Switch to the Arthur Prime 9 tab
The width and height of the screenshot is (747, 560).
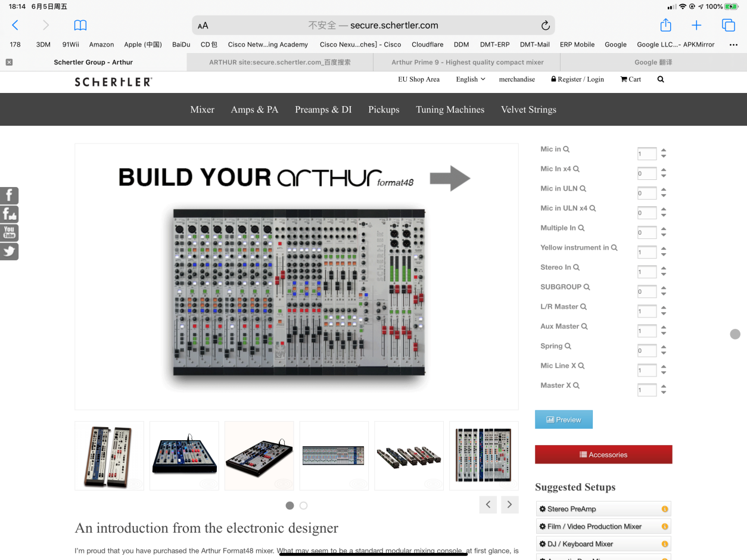click(x=467, y=62)
